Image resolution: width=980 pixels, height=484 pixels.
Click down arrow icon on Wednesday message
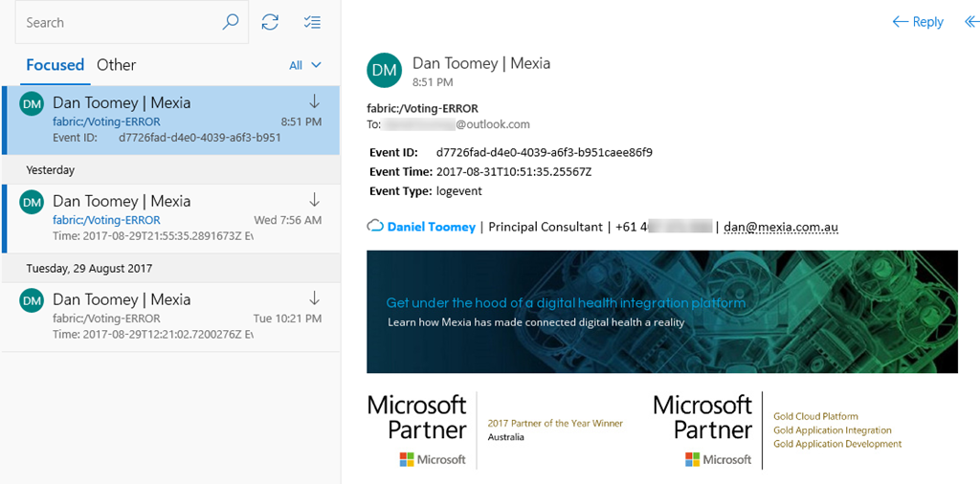314,200
